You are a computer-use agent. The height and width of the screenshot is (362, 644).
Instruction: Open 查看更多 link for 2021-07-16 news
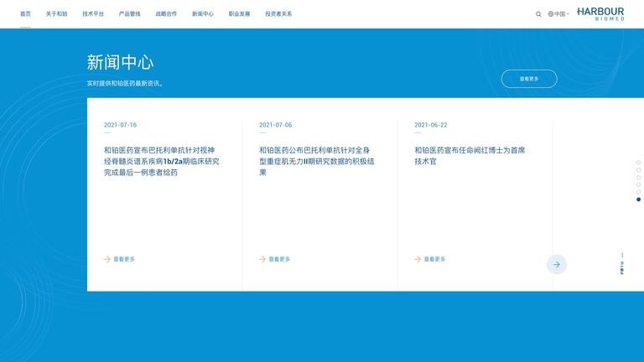(124, 259)
